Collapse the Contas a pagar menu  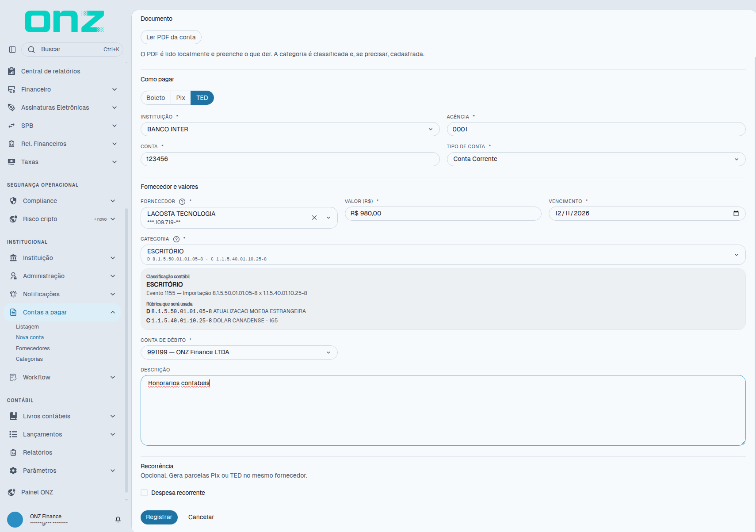click(113, 312)
